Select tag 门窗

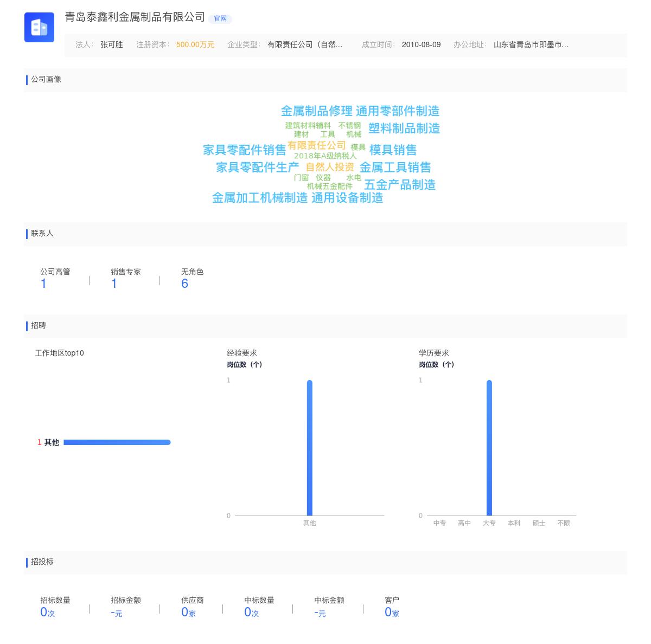[302, 177]
